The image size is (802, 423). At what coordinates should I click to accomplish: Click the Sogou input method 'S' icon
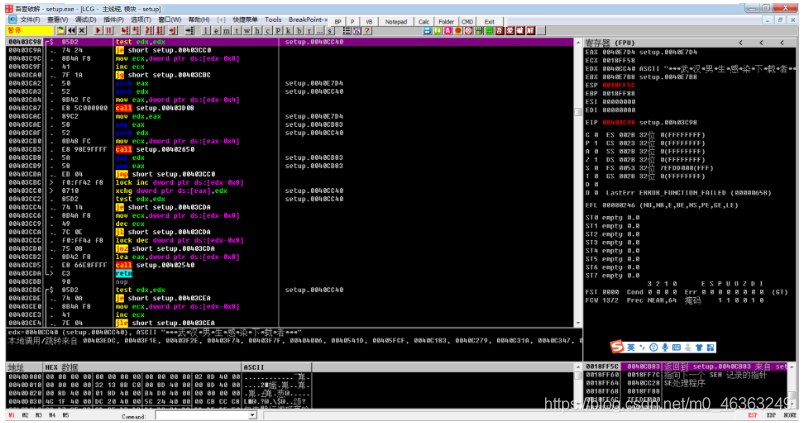(617, 347)
